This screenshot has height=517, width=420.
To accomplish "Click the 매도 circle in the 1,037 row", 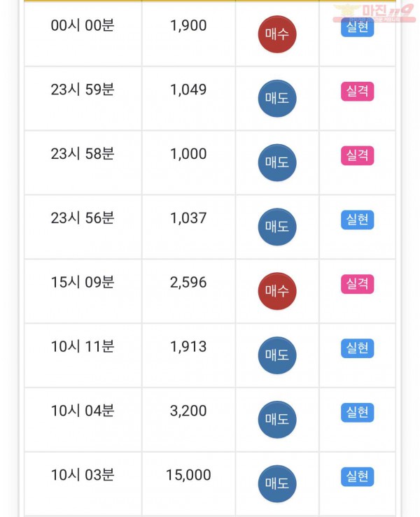I will [277, 227].
